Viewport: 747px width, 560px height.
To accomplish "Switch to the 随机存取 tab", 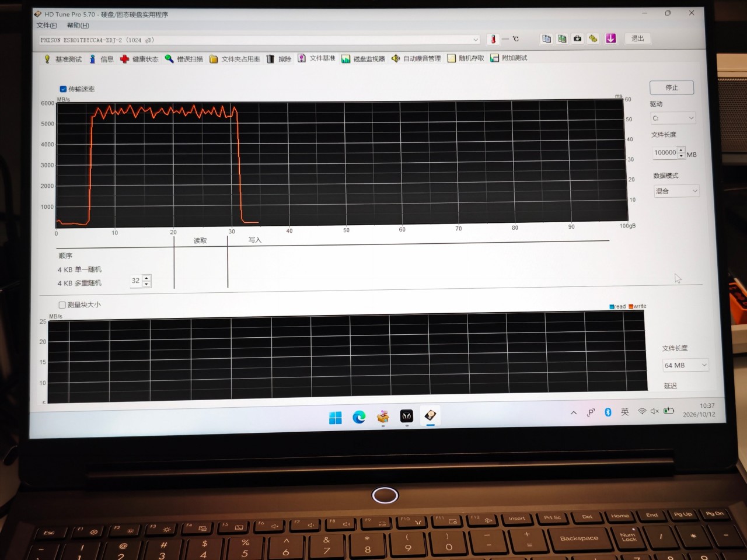I will coord(466,58).
